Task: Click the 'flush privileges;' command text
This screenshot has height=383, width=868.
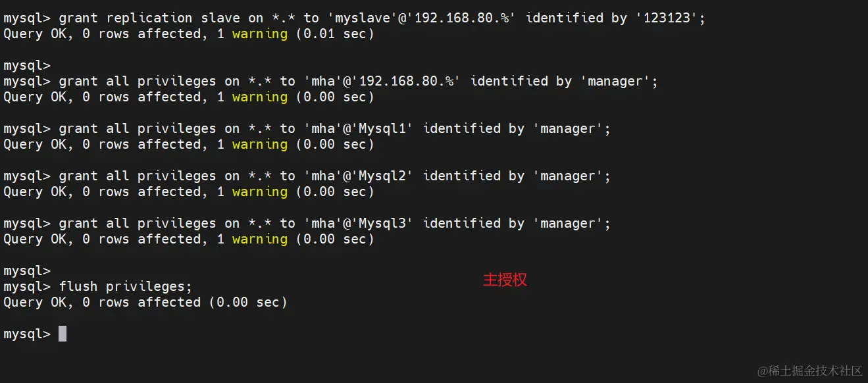Action: point(126,286)
